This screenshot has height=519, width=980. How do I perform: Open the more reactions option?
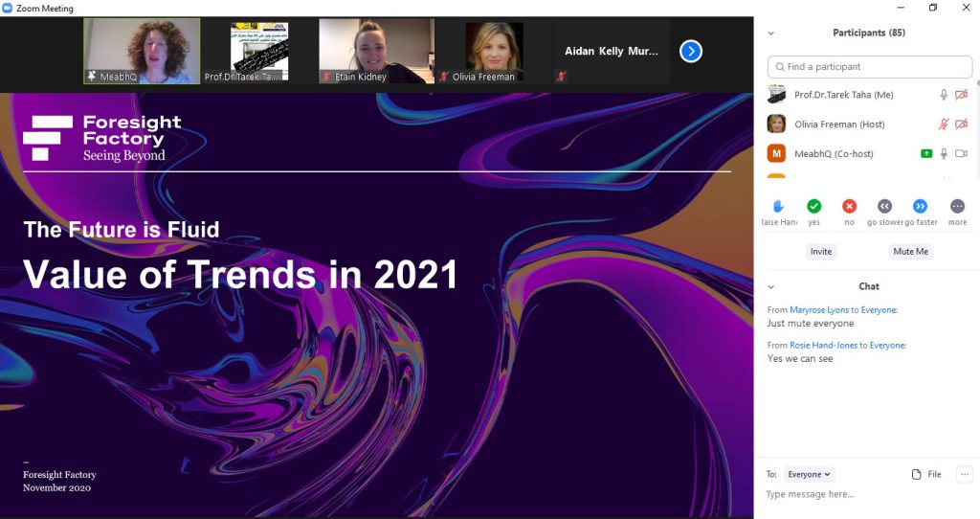(x=957, y=206)
